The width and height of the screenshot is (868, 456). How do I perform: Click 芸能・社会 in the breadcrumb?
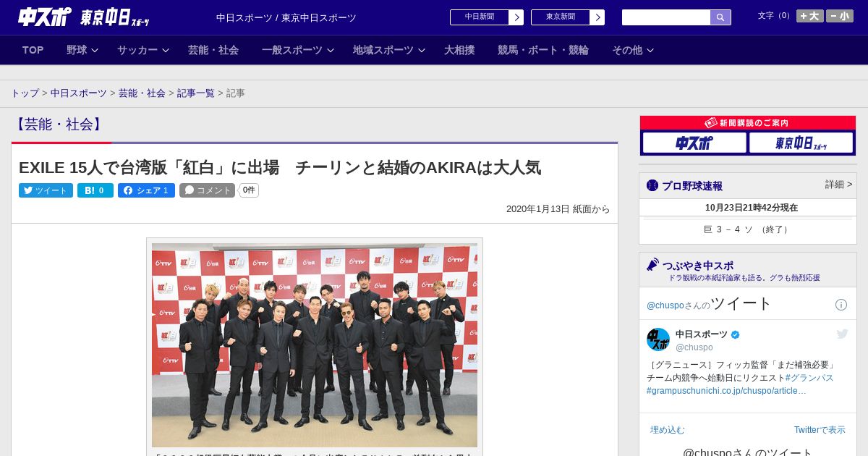pos(142,93)
